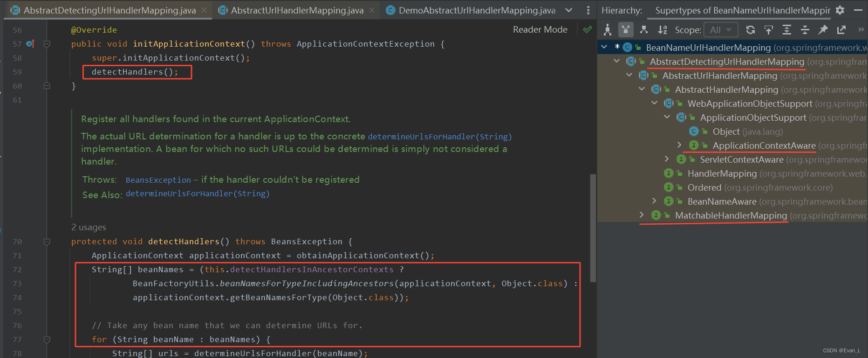Hide the Hierarchy tool window
Screen dimensions: 868x358
click(x=858, y=10)
